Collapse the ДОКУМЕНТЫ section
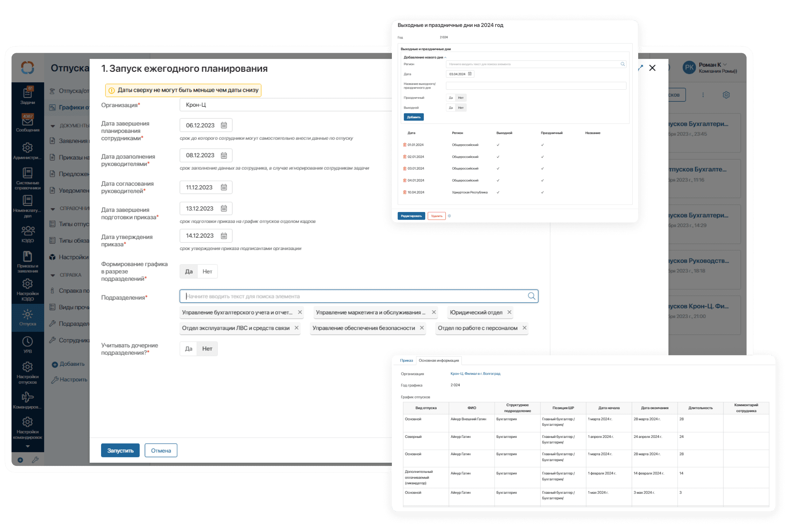Screen dimensions: 806x532 pyautogui.click(x=52, y=126)
